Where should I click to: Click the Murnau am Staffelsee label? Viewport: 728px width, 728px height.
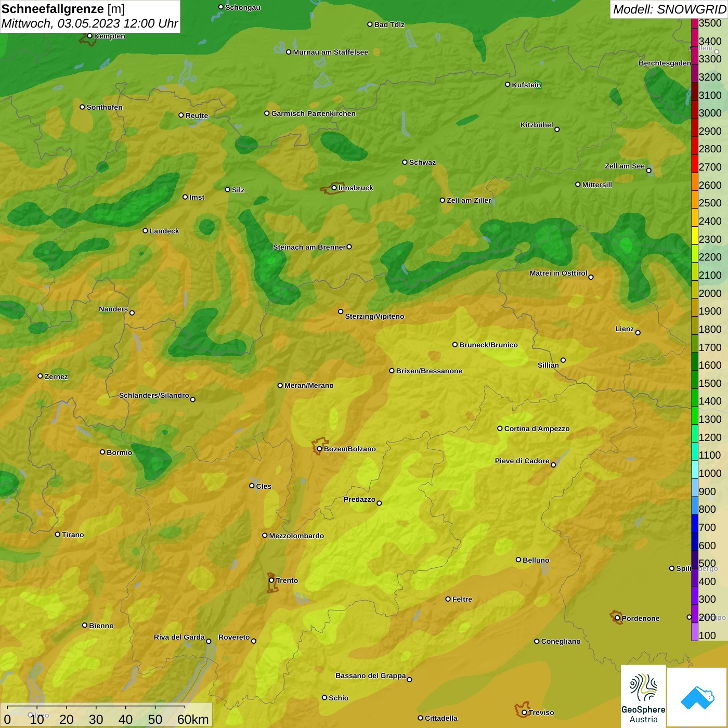coord(331,52)
